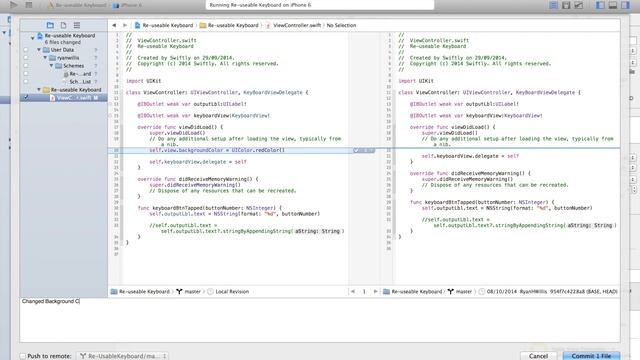This screenshot has width=640, height=360.
Task: Check the User Data folder checkbox
Action: (x=26, y=50)
